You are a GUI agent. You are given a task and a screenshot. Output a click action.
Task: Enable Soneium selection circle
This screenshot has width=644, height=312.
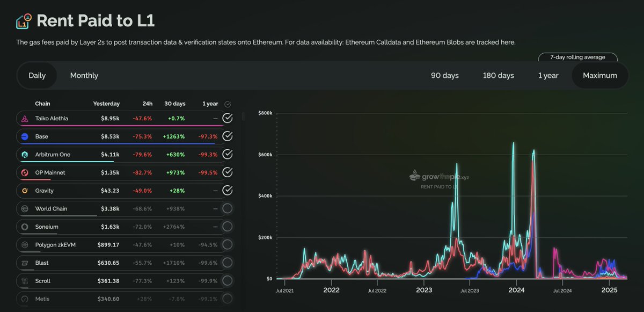(228, 227)
